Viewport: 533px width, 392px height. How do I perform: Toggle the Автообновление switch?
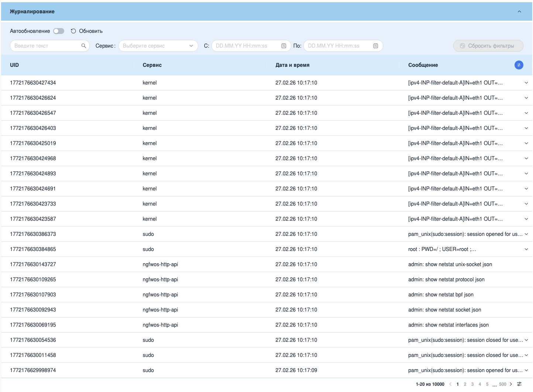[x=59, y=31]
